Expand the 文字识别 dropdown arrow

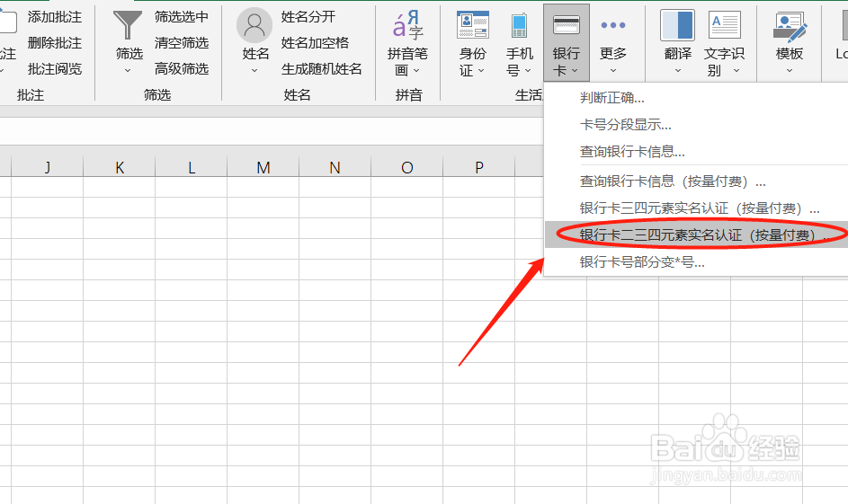(x=736, y=71)
